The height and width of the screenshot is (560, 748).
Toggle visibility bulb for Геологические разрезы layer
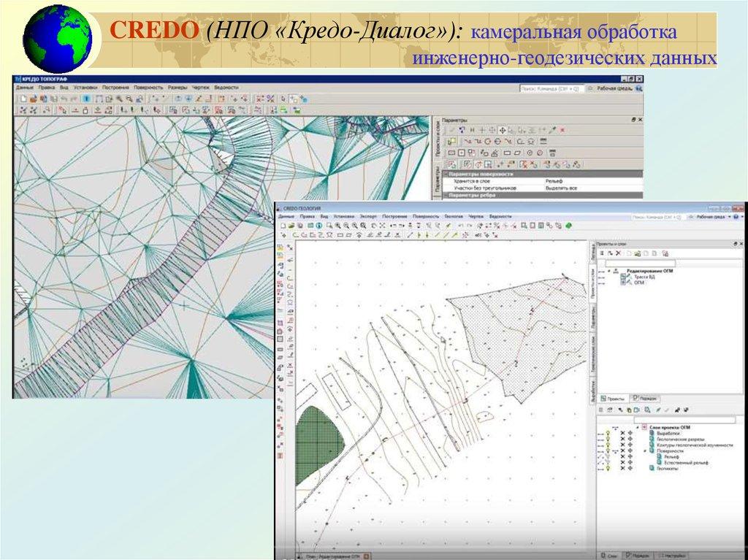pos(606,440)
